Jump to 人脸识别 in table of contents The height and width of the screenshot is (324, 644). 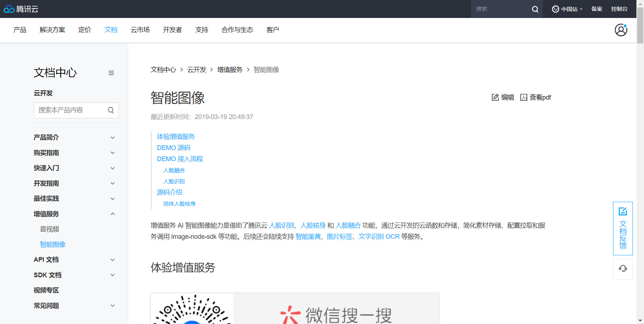tap(174, 182)
